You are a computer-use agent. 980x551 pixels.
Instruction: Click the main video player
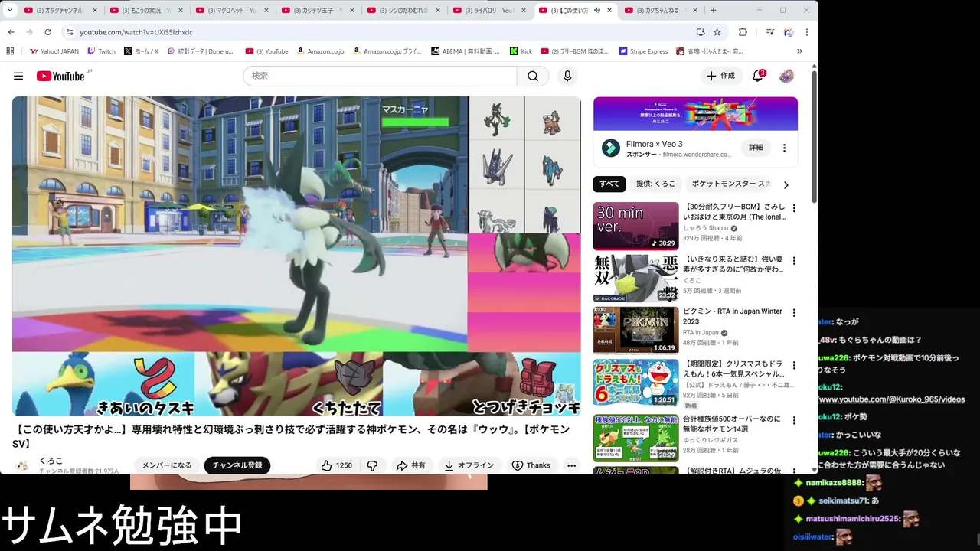[x=296, y=256]
